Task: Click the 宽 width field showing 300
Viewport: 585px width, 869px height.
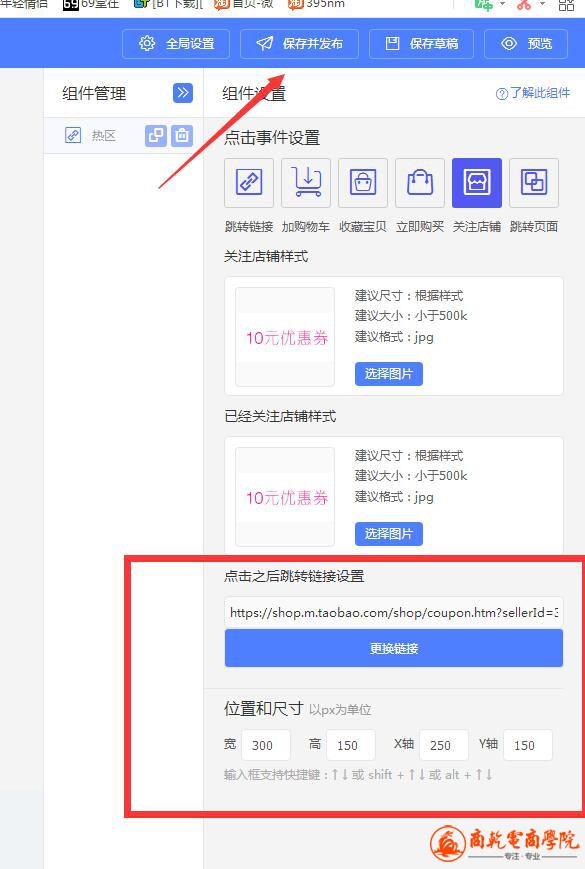Action: pyautogui.click(x=266, y=745)
